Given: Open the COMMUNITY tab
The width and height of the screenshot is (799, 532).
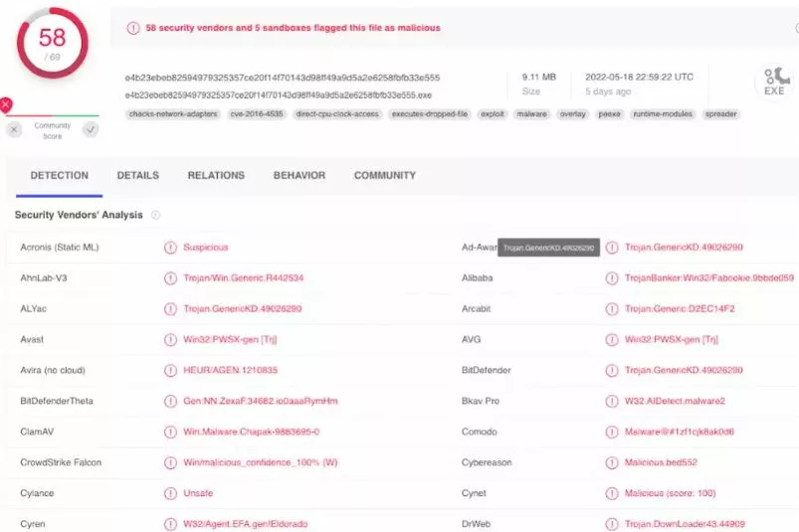Looking at the screenshot, I should point(385,176).
